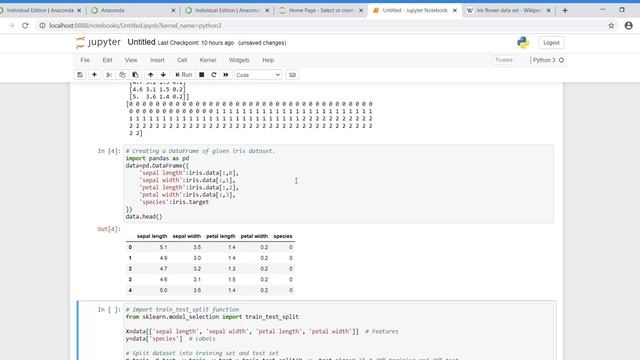This screenshot has height=360, width=640.
Task: Move selected cell down arrow
Action: 163,75
